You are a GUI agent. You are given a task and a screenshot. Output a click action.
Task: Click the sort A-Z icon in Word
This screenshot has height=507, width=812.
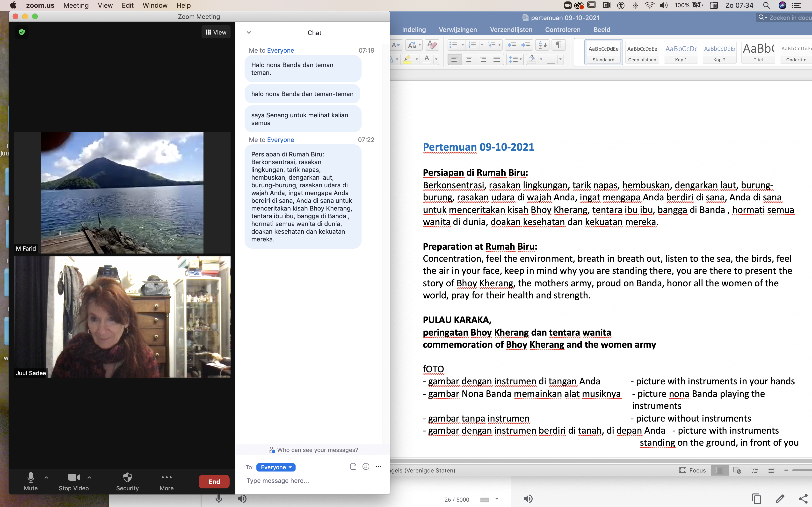[x=542, y=45]
